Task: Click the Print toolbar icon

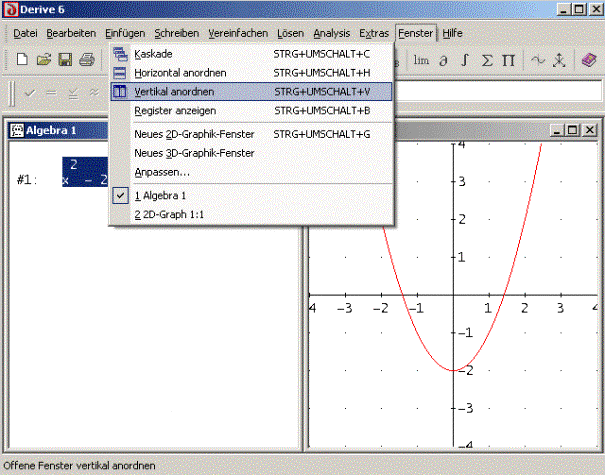Action: tap(87, 60)
